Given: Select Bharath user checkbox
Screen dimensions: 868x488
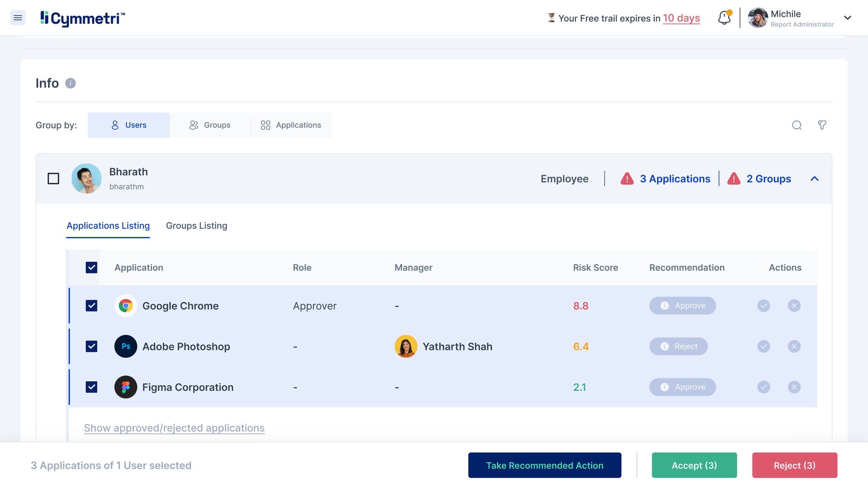Looking at the screenshot, I should [53, 178].
